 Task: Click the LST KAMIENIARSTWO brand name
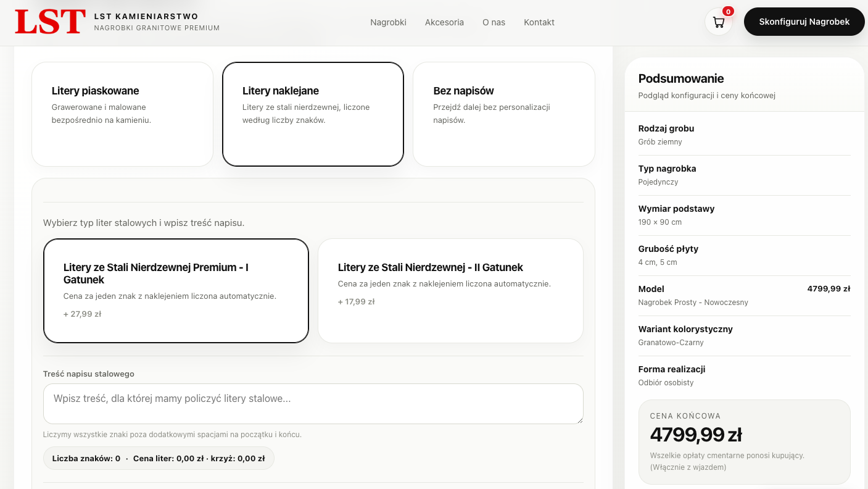[x=146, y=17]
